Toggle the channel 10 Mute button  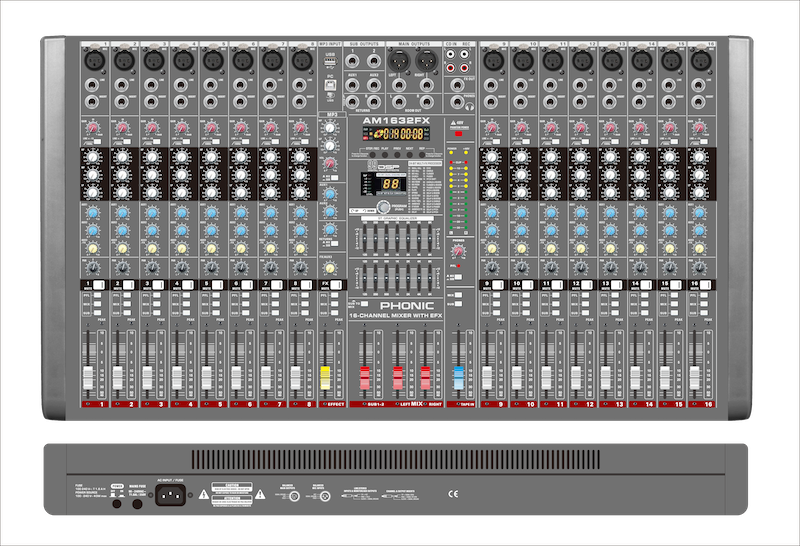(528, 285)
